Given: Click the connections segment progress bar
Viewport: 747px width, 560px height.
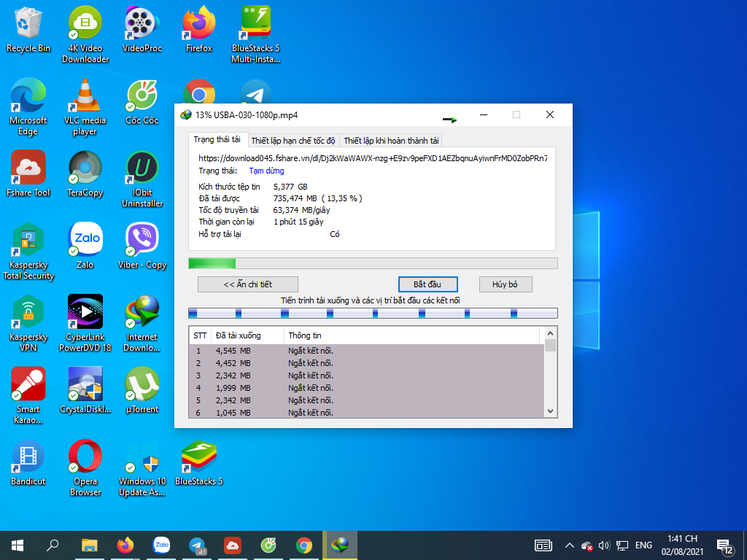Looking at the screenshot, I should pyautogui.click(x=373, y=313).
